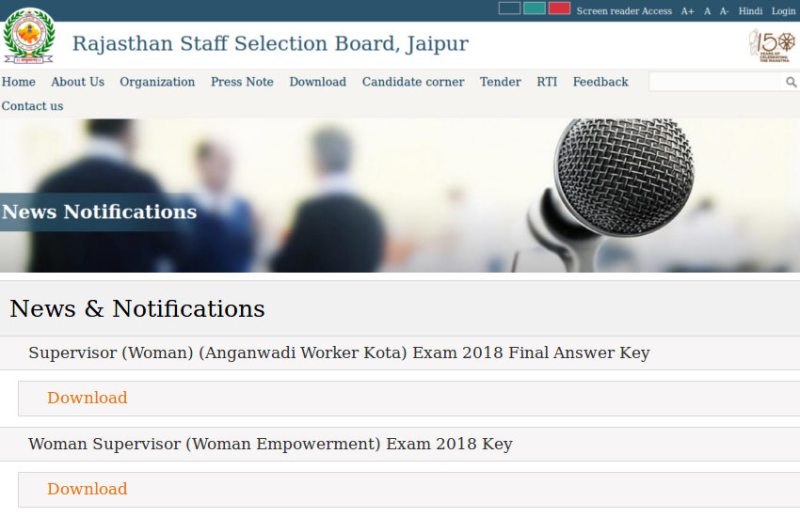This screenshot has width=800, height=517.
Task: Decrease font size with A-
Action: click(x=724, y=11)
